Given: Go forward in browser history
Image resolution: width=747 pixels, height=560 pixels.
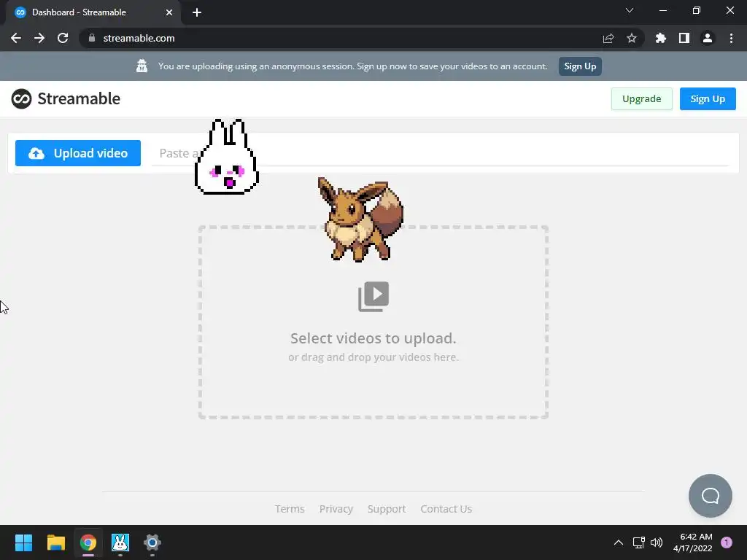Looking at the screenshot, I should pos(39,38).
